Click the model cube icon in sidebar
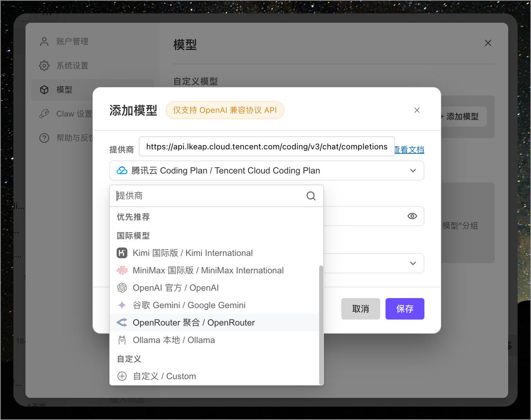Image resolution: width=531 pixels, height=420 pixels. pyautogui.click(x=44, y=90)
